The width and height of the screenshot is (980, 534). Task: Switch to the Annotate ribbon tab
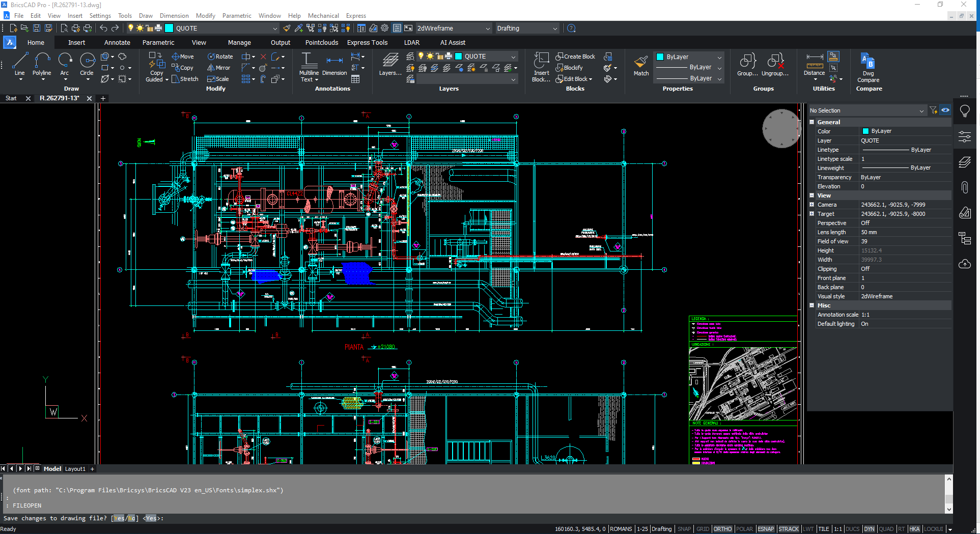pyautogui.click(x=117, y=43)
